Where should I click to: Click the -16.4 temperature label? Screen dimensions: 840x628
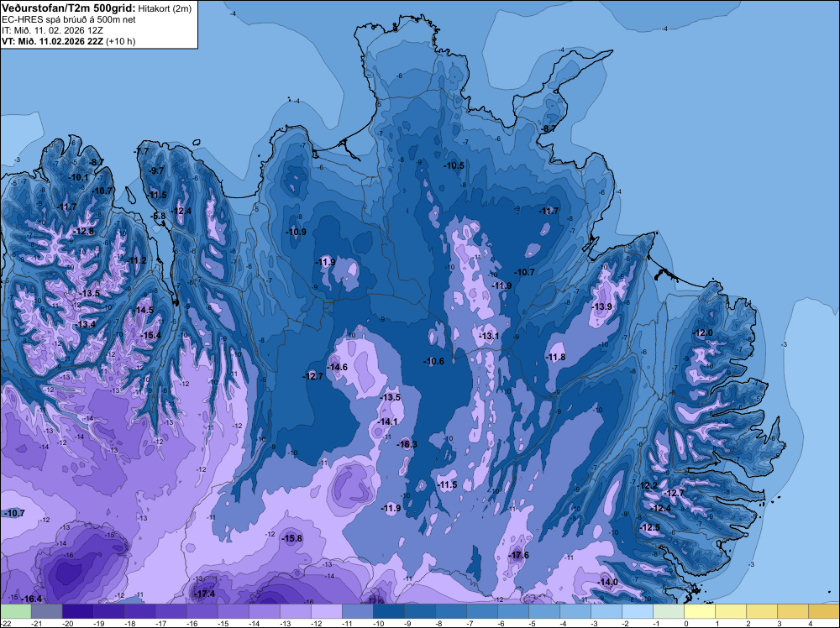click(x=31, y=599)
